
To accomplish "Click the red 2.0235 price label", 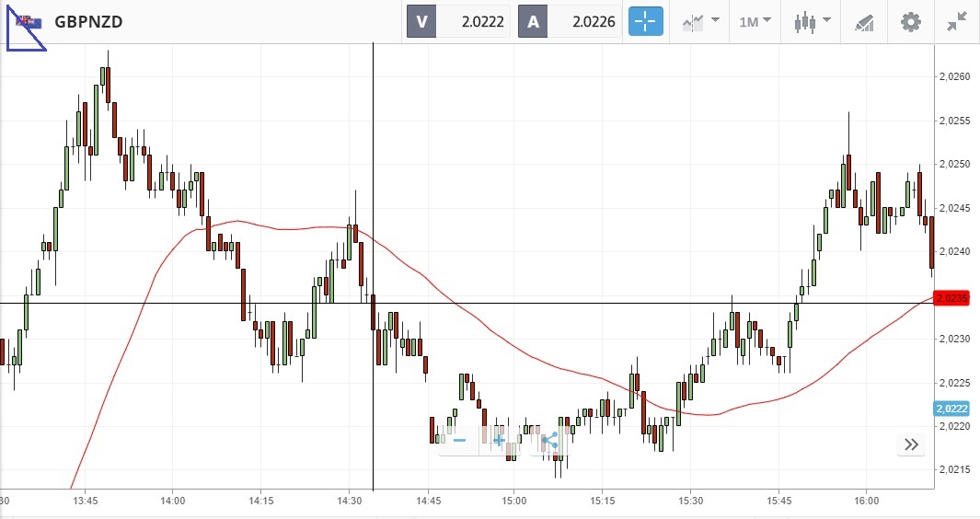I will (956, 298).
